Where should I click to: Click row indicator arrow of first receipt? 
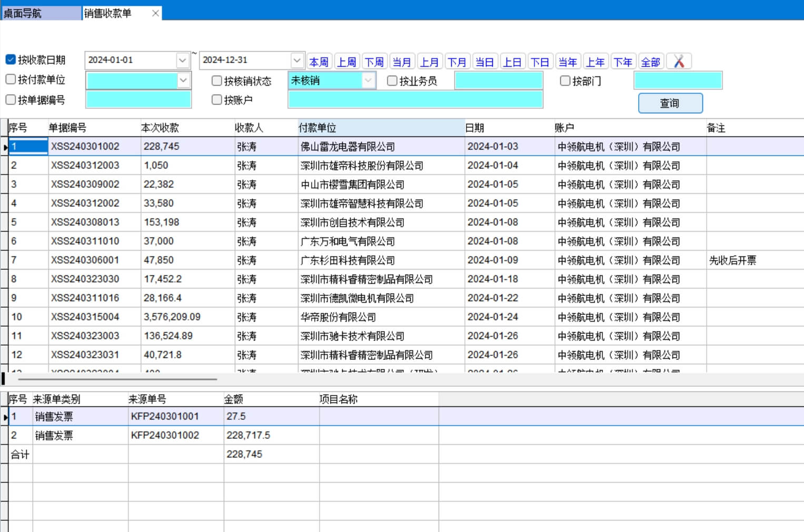[5, 147]
